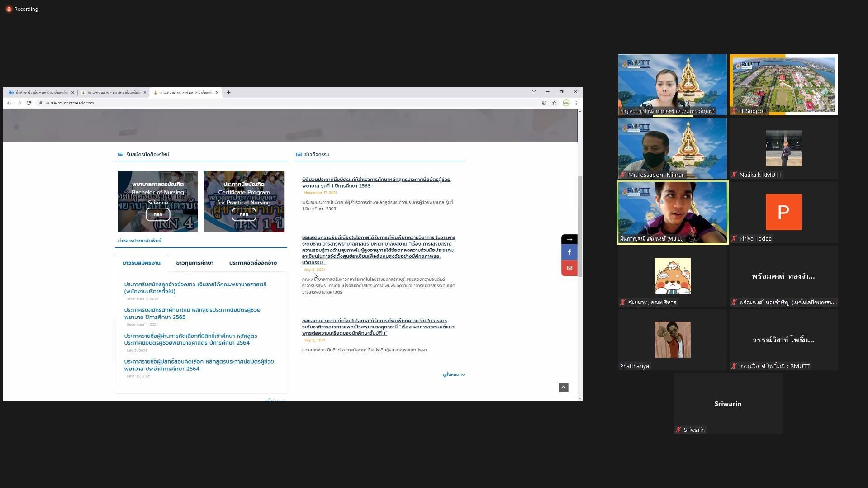Select the top-left presenter woman video tile
Viewport: 868px width, 488px height.
point(672,85)
